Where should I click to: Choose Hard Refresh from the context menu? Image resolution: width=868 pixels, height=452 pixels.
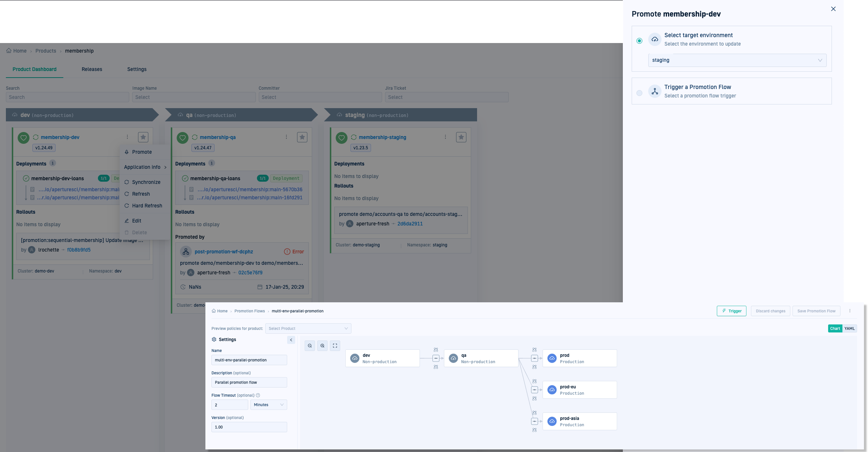click(x=147, y=206)
